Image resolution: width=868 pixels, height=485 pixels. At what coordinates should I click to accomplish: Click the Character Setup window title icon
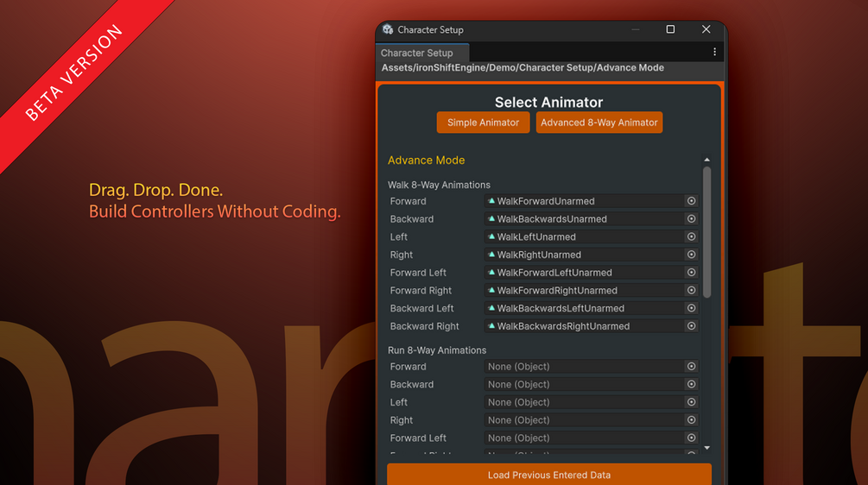pos(388,29)
